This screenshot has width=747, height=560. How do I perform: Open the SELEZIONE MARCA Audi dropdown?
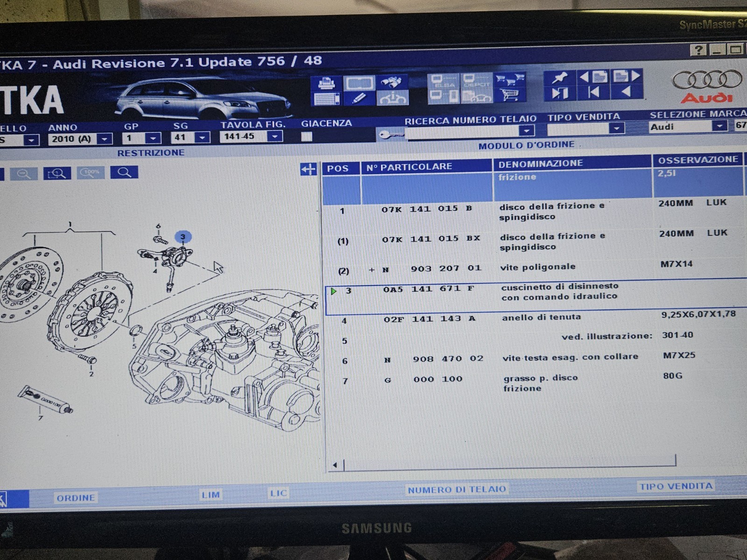point(719,126)
